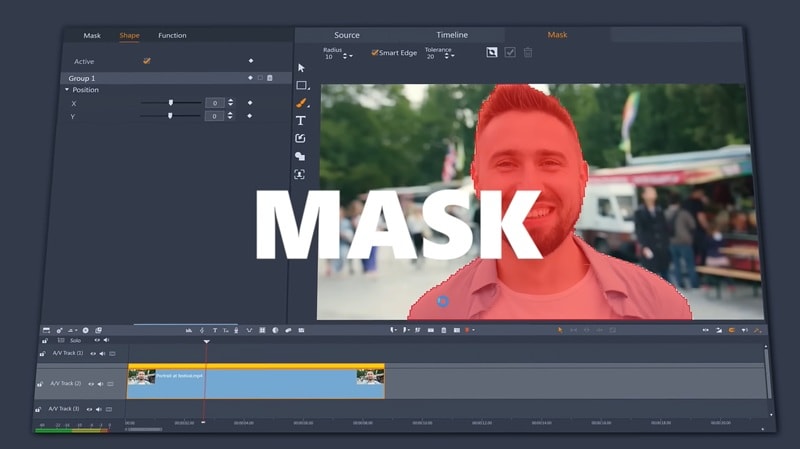Hide A/V Track (3) with its eye icon

(89, 409)
